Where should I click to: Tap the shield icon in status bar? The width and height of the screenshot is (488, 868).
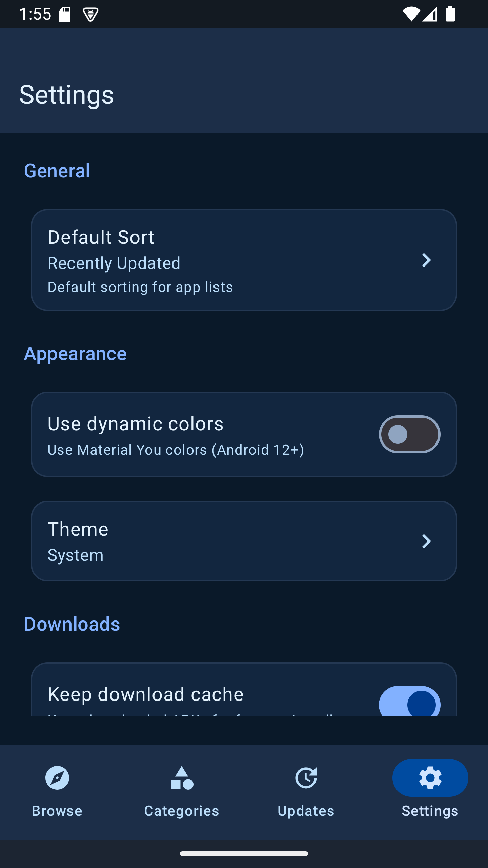click(90, 15)
